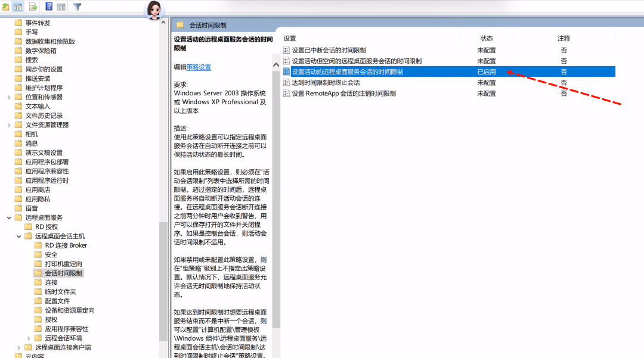
Task: Open help with the blue question-mark icon
Action: click(48, 7)
